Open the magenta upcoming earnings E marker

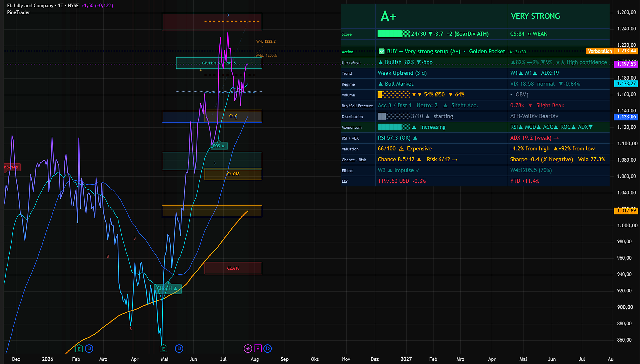pyautogui.click(x=258, y=348)
